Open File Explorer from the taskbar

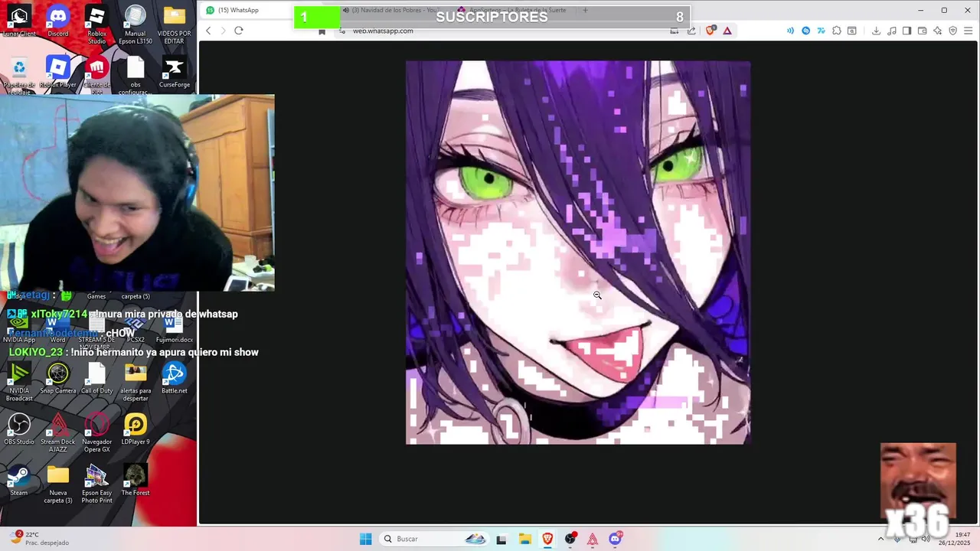tap(524, 539)
